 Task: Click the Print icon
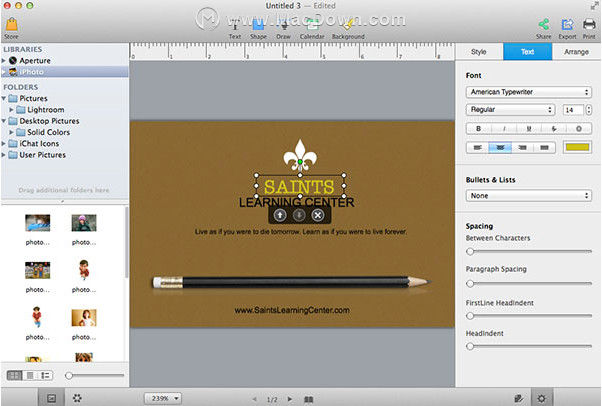(589, 28)
